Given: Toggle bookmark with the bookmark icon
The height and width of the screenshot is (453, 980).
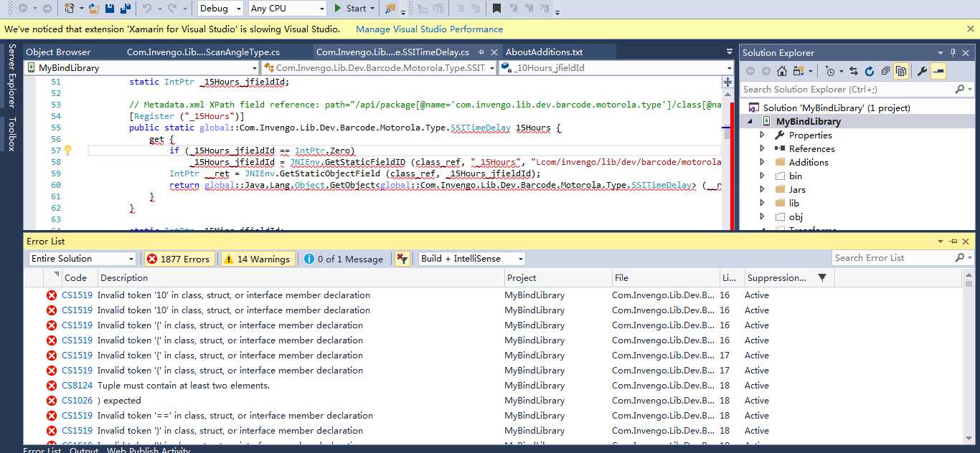Looking at the screenshot, I should click(x=496, y=9).
